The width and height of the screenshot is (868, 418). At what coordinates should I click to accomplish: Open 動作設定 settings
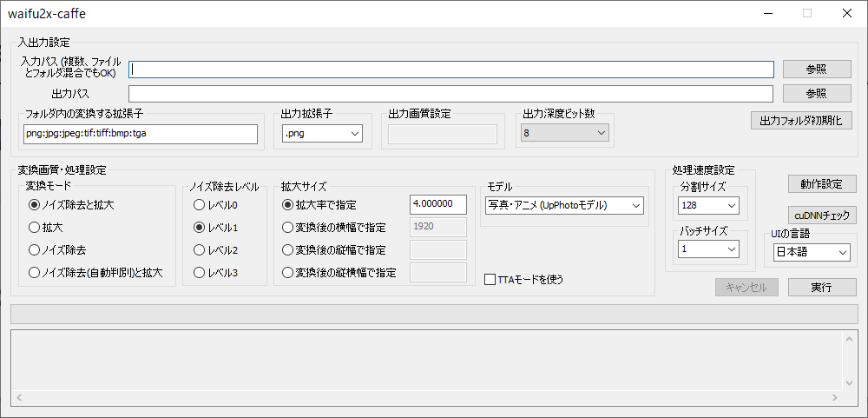[x=821, y=184]
